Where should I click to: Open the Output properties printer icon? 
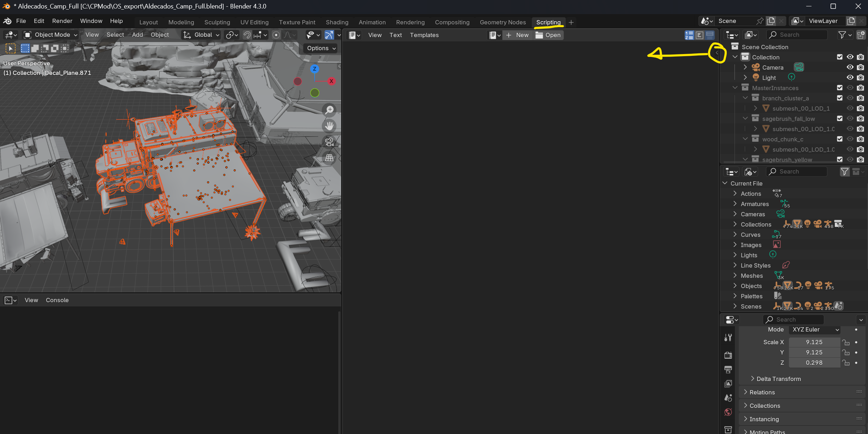click(x=728, y=369)
